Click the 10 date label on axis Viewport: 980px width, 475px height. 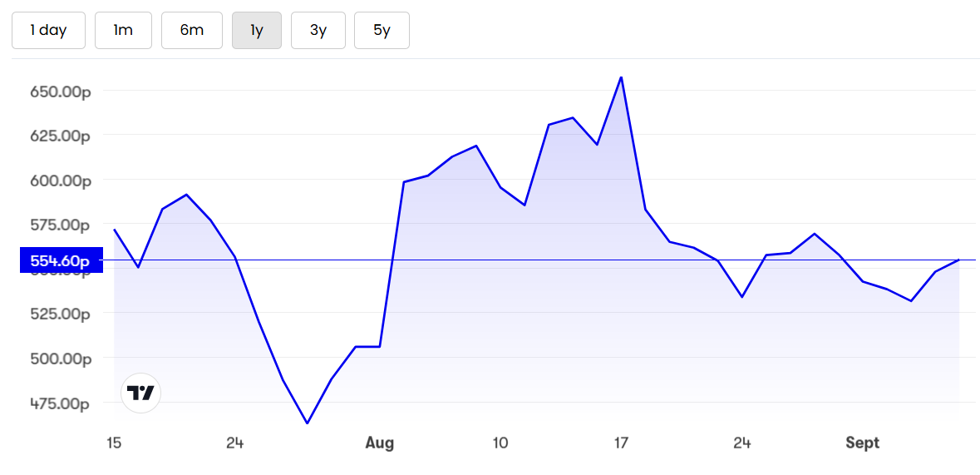point(500,443)
